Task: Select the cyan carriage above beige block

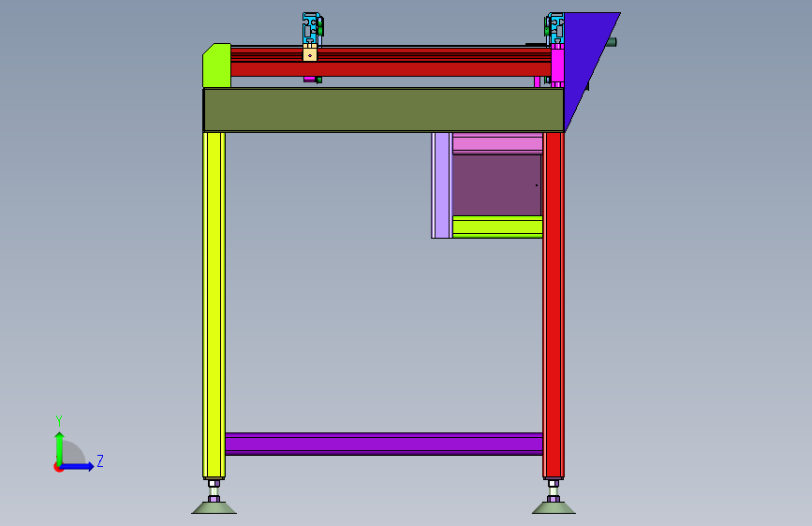Action: [x=311, y=29]
